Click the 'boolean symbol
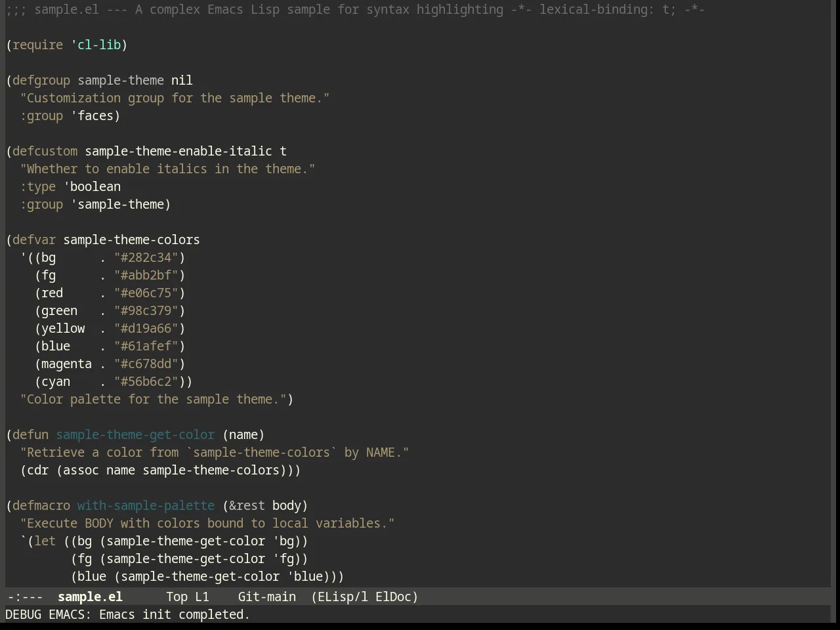The width and height of the screenshot is (840, 630). 92,186
